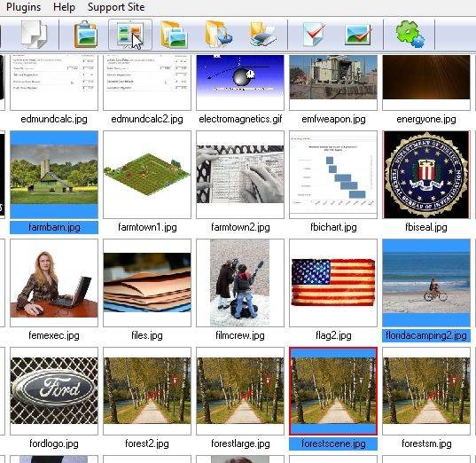Click the folder with scanner icon
This screenshot has height=463, width=476.
263,34
